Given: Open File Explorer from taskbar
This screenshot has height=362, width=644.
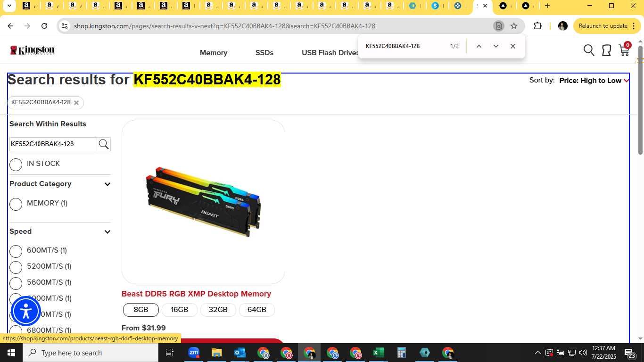Looking at the screenshot, I should [216, 353].
